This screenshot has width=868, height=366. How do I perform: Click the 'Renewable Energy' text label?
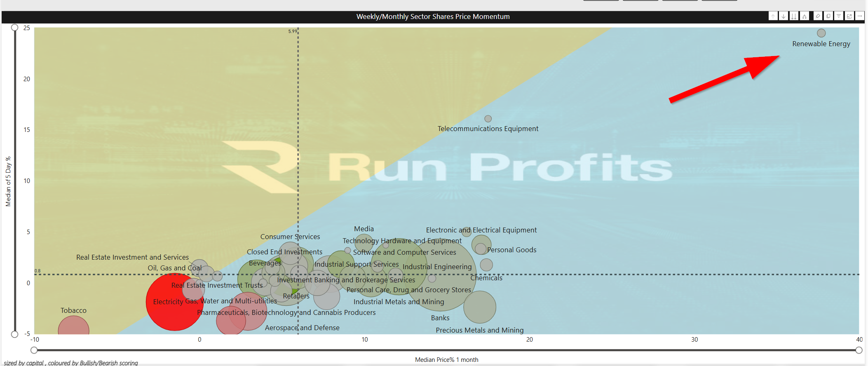click(x=821, y=44)
